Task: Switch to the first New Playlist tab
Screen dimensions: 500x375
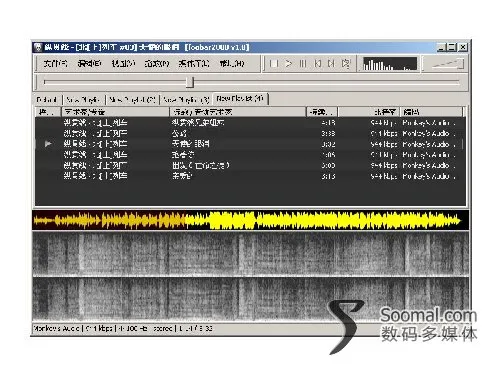Action: coord(83,100)
